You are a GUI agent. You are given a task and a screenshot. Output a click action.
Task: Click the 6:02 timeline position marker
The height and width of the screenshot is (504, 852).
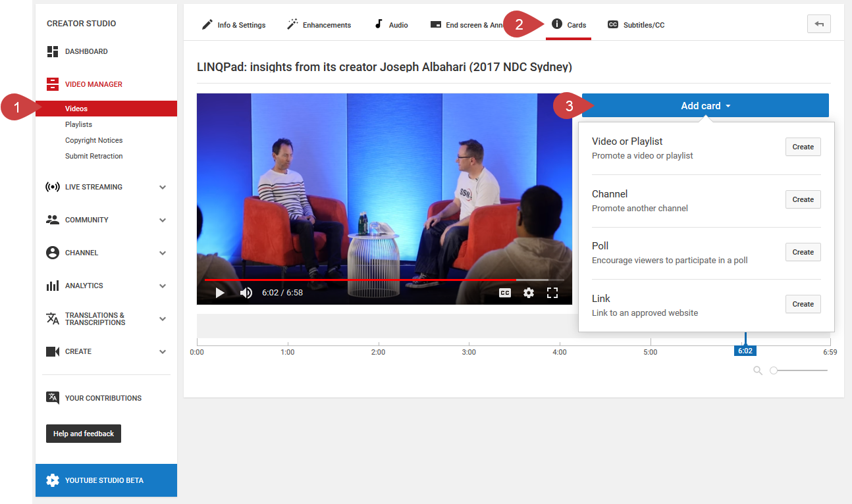(745, 351)
